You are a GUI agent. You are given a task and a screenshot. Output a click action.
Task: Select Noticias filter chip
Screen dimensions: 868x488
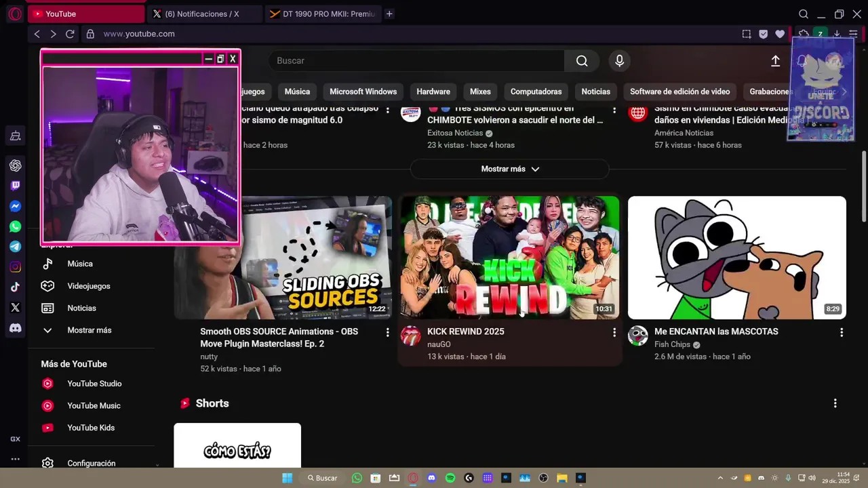(x=596, y=91)
